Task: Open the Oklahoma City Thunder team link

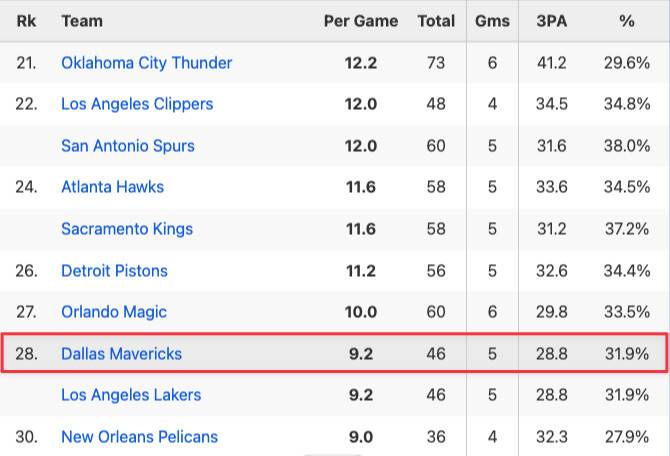Action: click(146, 63)
